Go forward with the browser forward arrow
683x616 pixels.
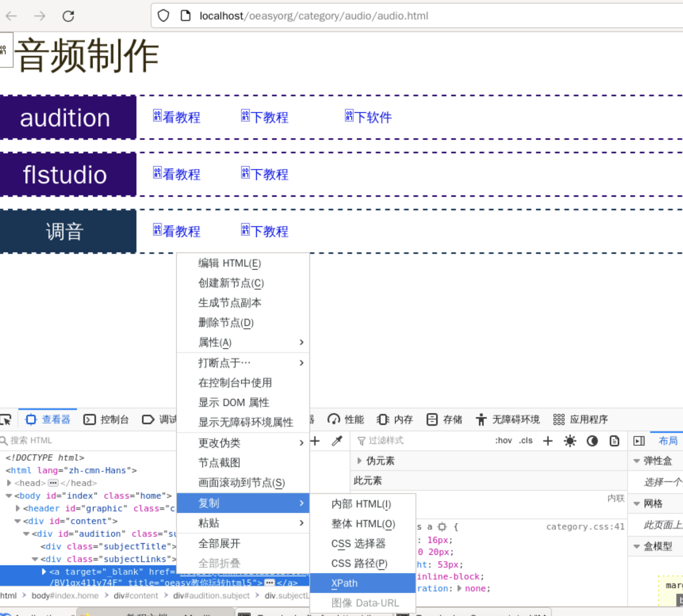pyautogui.click(x=40, y=16)
